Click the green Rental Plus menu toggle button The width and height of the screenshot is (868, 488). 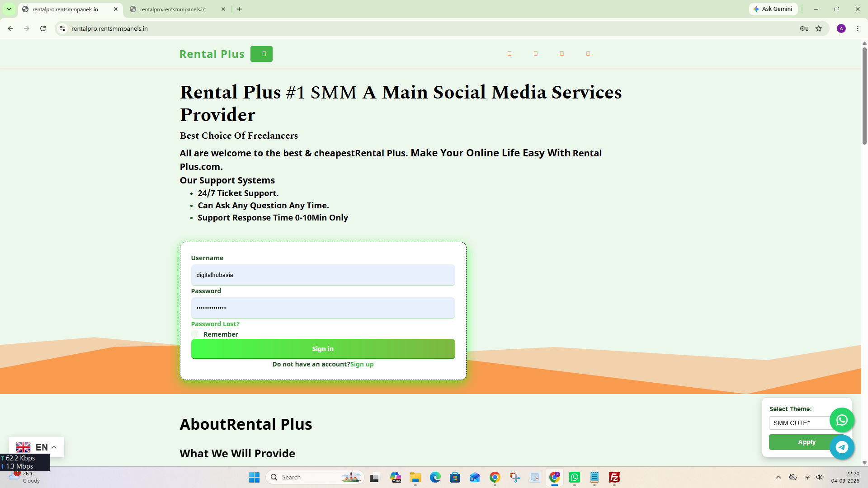click(261, 54)
